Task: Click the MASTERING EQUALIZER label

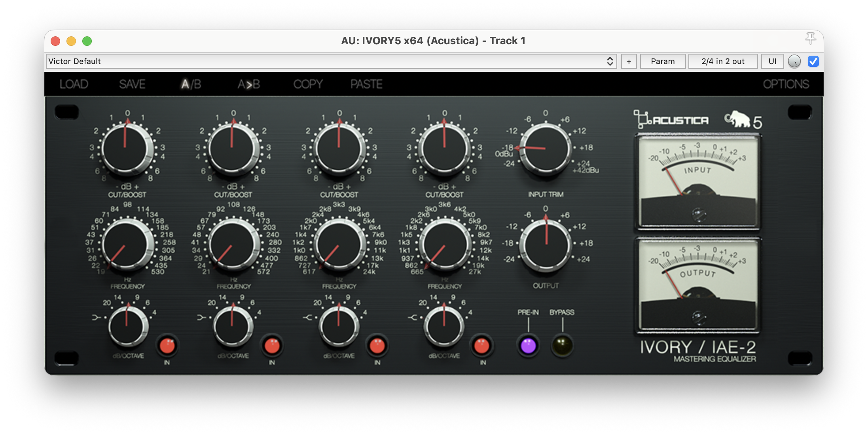Action: (714, 359)
